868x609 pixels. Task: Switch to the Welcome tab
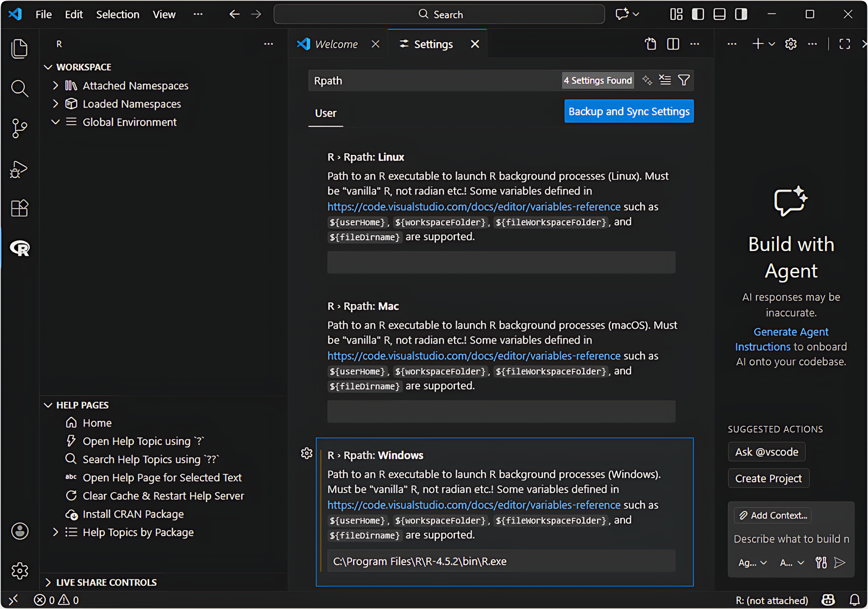336,44
